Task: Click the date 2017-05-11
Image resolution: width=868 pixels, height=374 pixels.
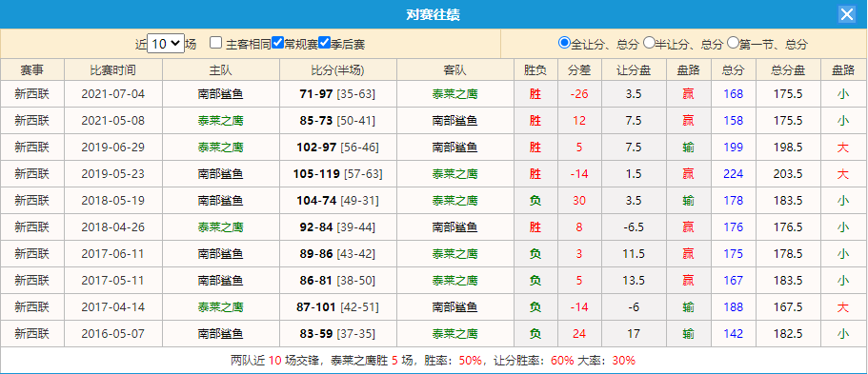Action: (x=113, y=281)
